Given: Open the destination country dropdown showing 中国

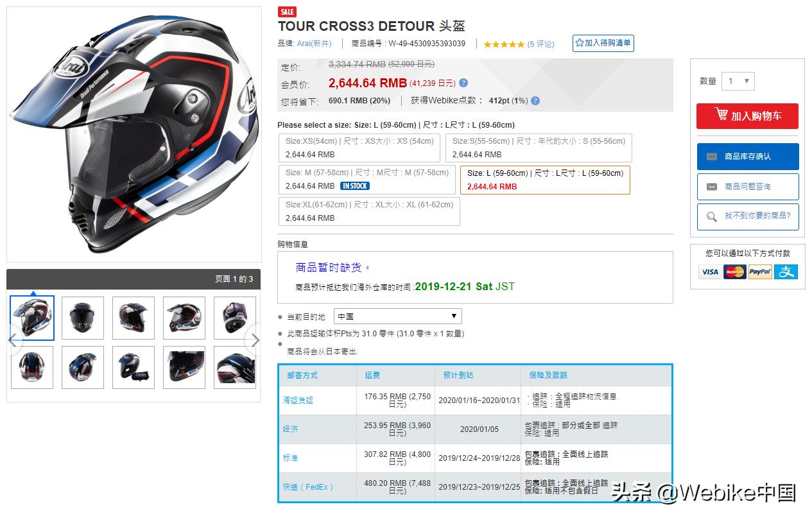Looking at the screenshot, I should (x=397, y=316).
